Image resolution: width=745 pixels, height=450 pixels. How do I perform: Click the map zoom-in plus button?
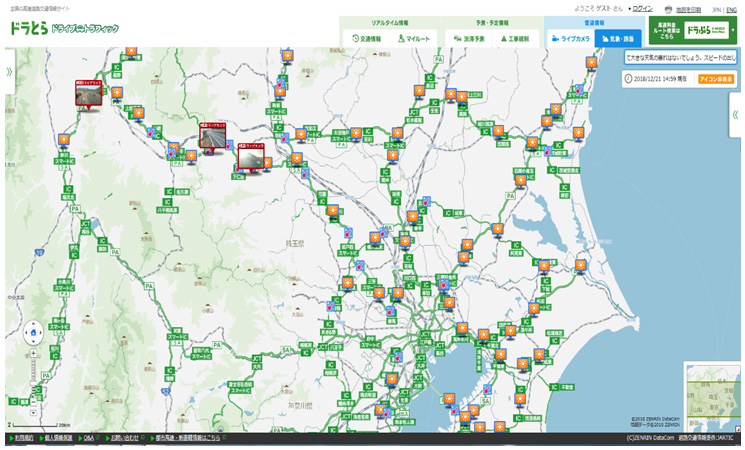point(35,355)
